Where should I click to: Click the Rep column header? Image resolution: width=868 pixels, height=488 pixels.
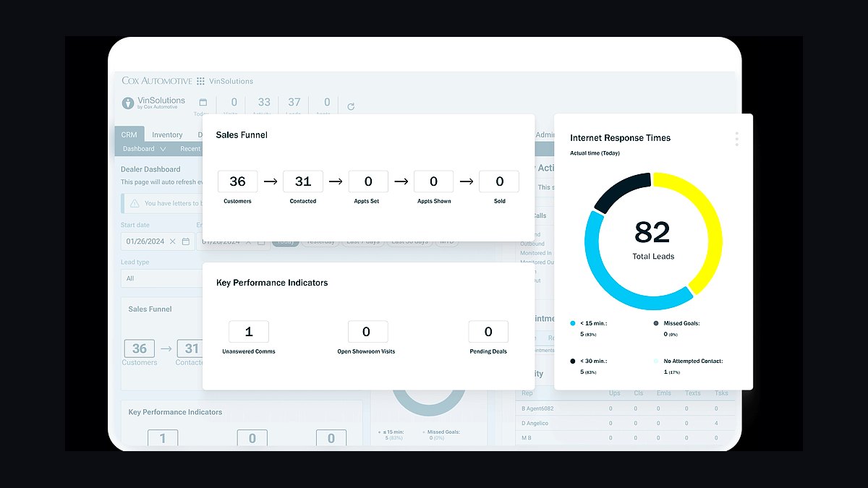(527, 393)
